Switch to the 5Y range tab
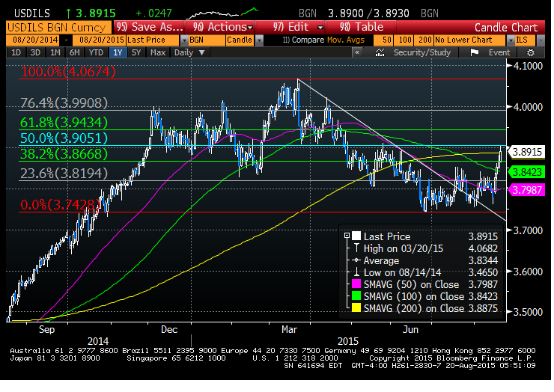This screenshot has height=392, width=554. (x=135, y=53)
